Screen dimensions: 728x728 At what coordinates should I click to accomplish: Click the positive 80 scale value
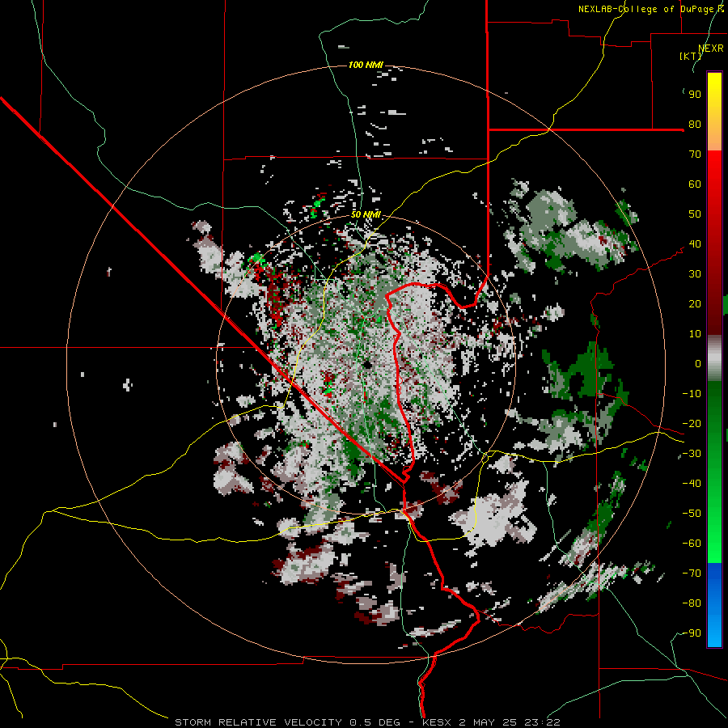point(695,125)
